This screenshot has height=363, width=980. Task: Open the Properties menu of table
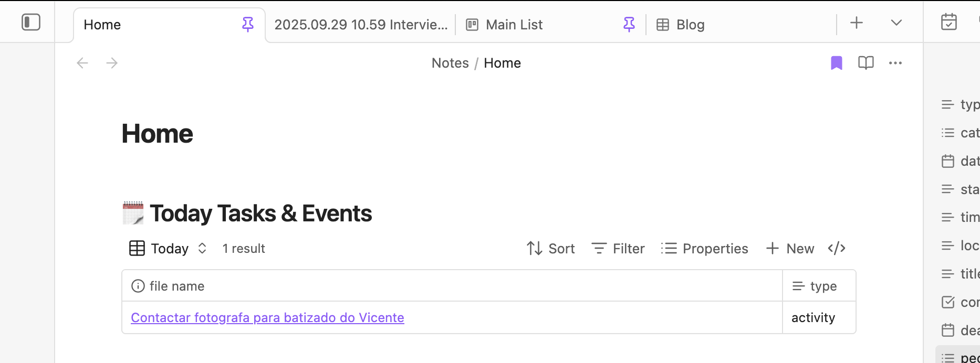click(x=705, y=248)
